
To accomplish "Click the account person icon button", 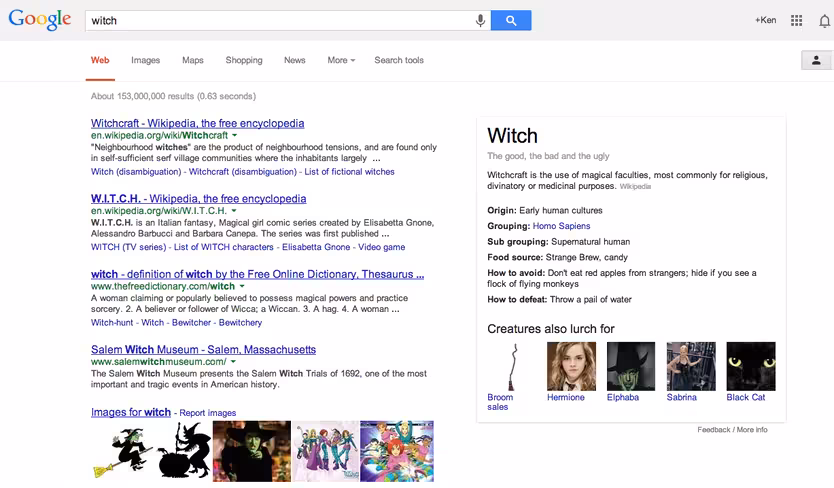I will [816, 60].
